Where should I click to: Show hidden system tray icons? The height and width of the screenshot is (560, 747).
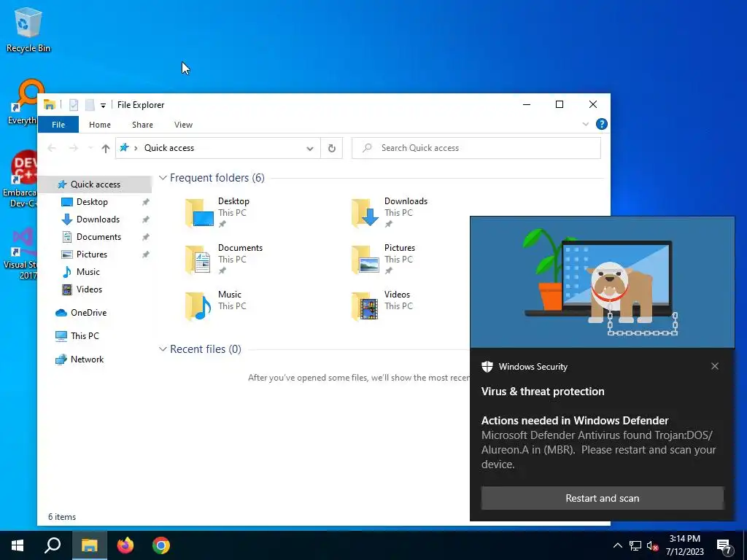tap(617, 545)
